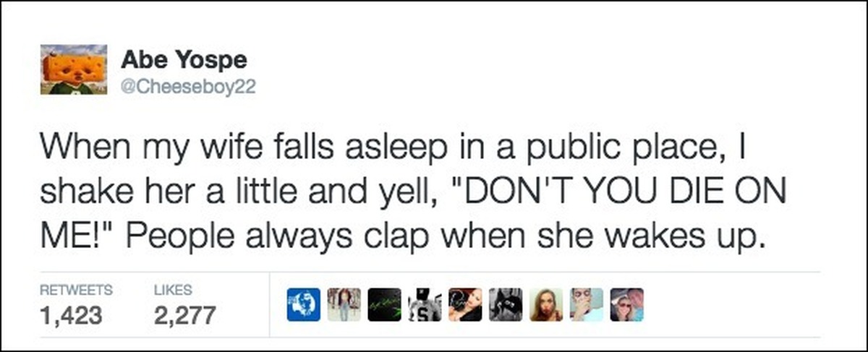This screenshot has height=352, width=868.
Task: Click the liker avatar showing a standing person
Action: [344, 304]
